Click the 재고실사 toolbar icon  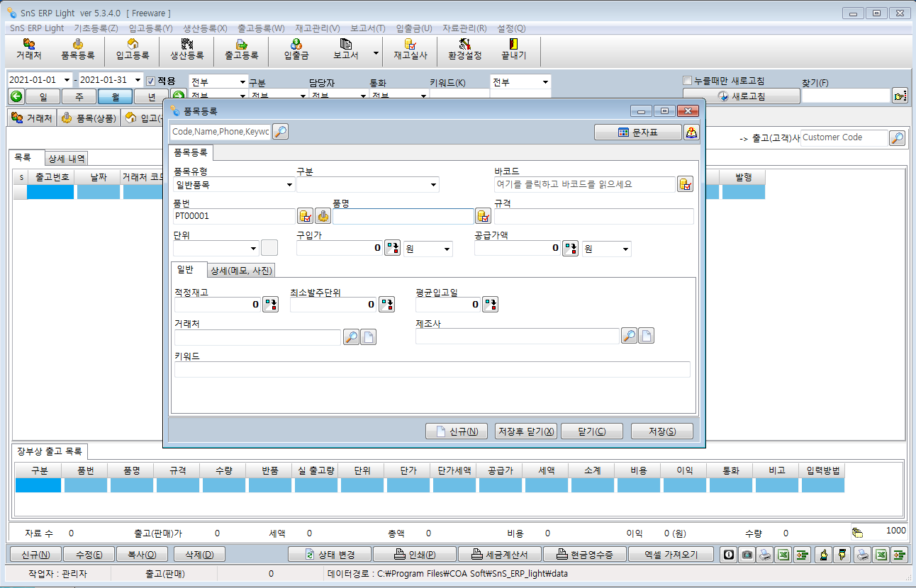pyautogui.click(x=410, y=50)
